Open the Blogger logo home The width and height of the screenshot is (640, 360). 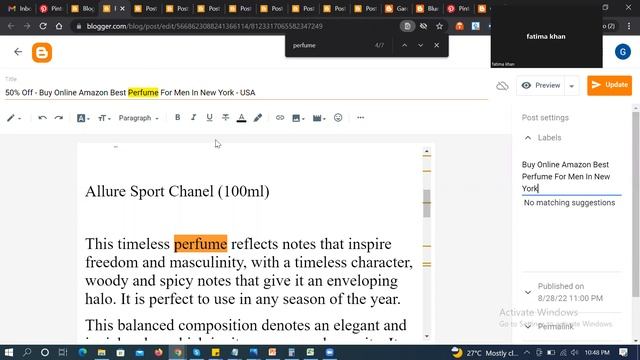click(42, 53)
